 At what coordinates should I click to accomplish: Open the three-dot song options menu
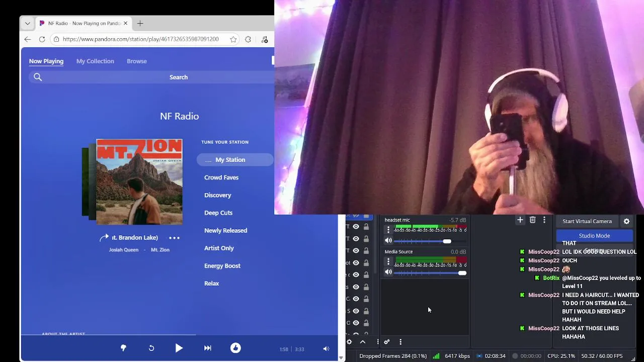click(174, 238)
